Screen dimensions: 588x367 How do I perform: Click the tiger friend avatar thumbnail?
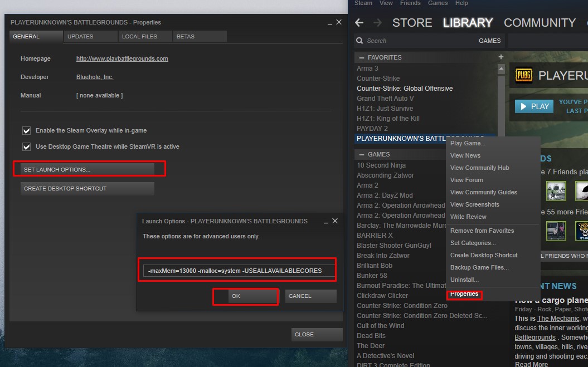[582, 231]
